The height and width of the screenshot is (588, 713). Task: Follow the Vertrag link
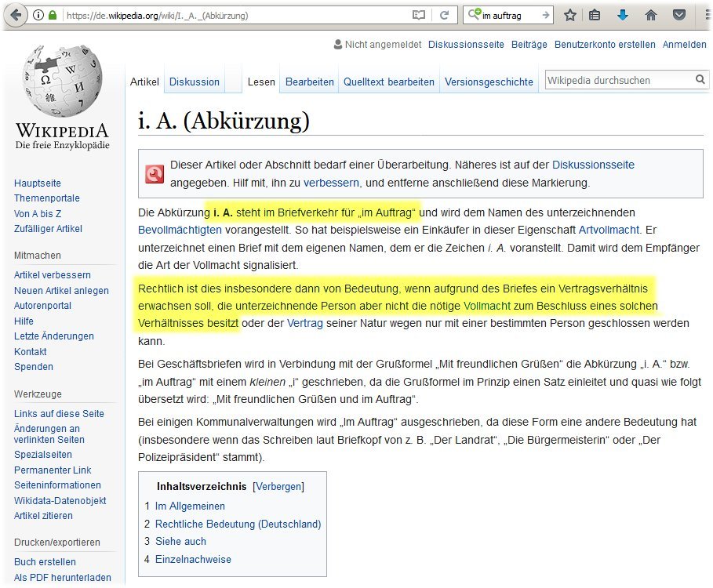pyautogui.click(x=304, y=323)
